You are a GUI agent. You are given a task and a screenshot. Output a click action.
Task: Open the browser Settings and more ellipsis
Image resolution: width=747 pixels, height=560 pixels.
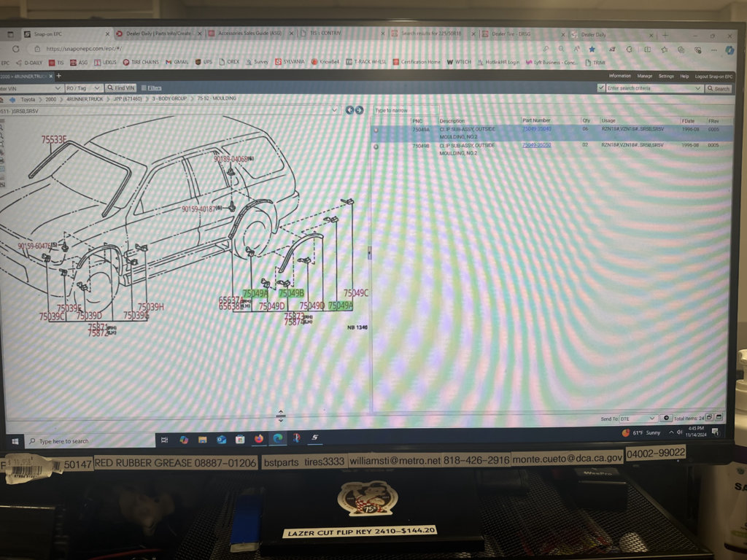(x=713, y=50)
